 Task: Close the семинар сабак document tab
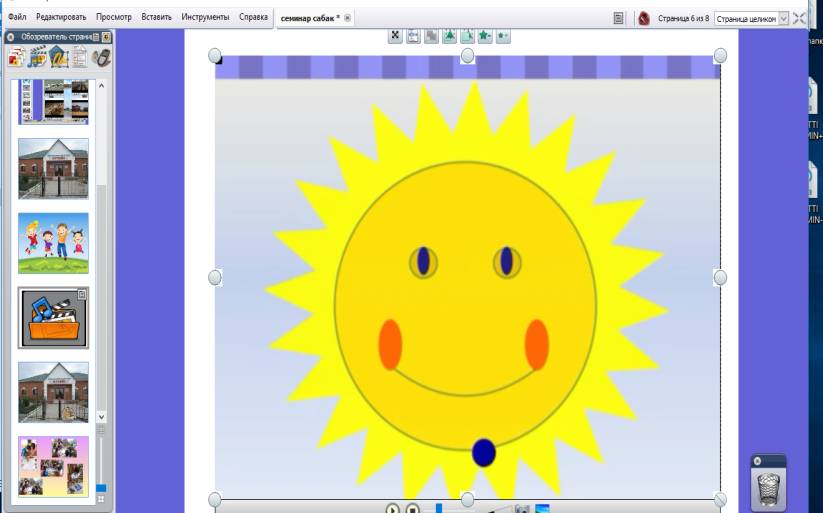pos(347,18)
